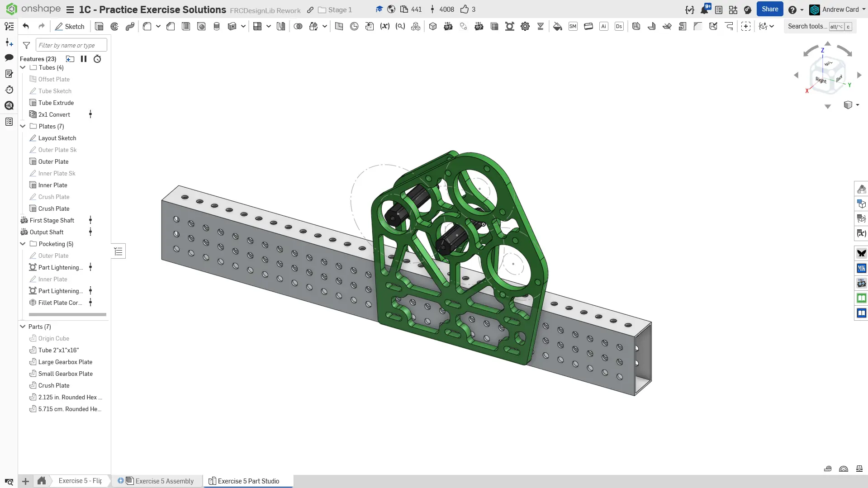Collapse the Pocketing folder
868x488 pixels.
click(x=23, y=244)
